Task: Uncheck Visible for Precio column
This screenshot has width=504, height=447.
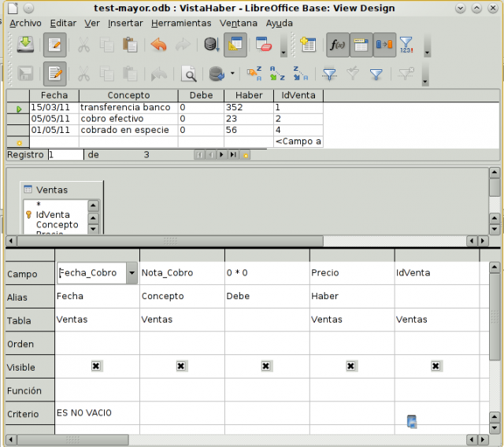Action: click(x=350, y=366)
